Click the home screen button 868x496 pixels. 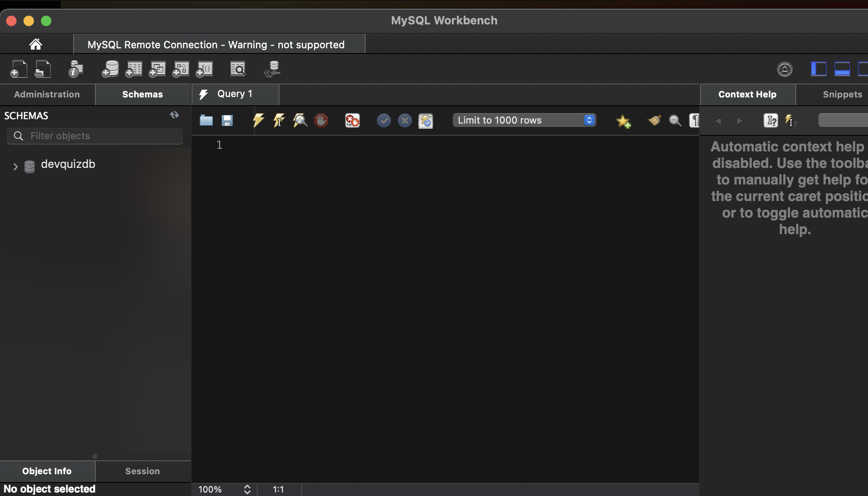(x=36, y=44)
